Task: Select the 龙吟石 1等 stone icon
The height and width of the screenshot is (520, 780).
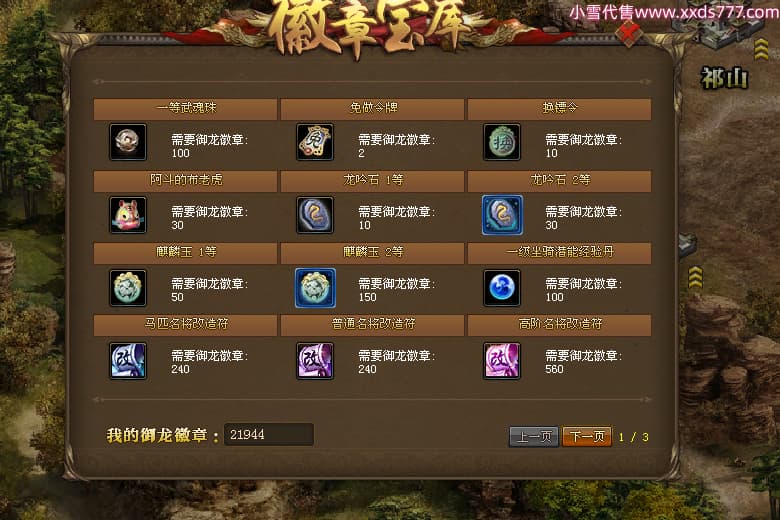Action: tap(315, 215)
